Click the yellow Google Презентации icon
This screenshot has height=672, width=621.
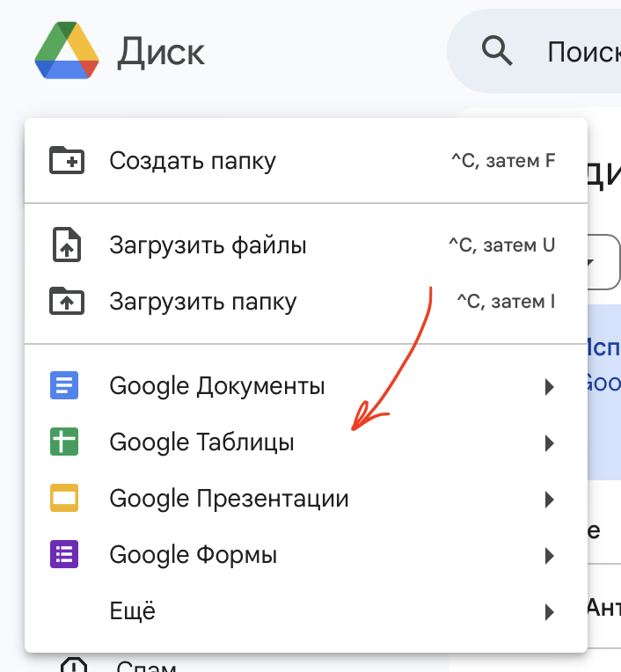[65, 499]
